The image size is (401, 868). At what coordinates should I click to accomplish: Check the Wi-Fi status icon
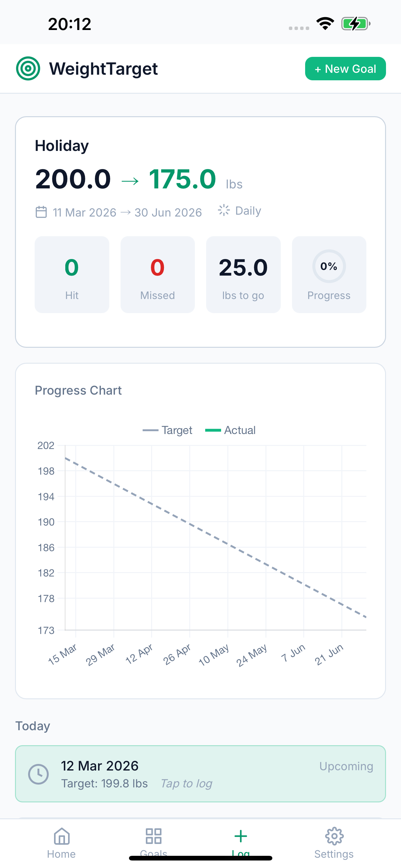click(325, 23)
